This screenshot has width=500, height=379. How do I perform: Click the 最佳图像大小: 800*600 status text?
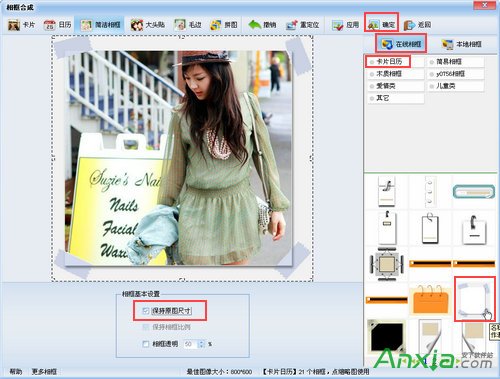[219, 372]
